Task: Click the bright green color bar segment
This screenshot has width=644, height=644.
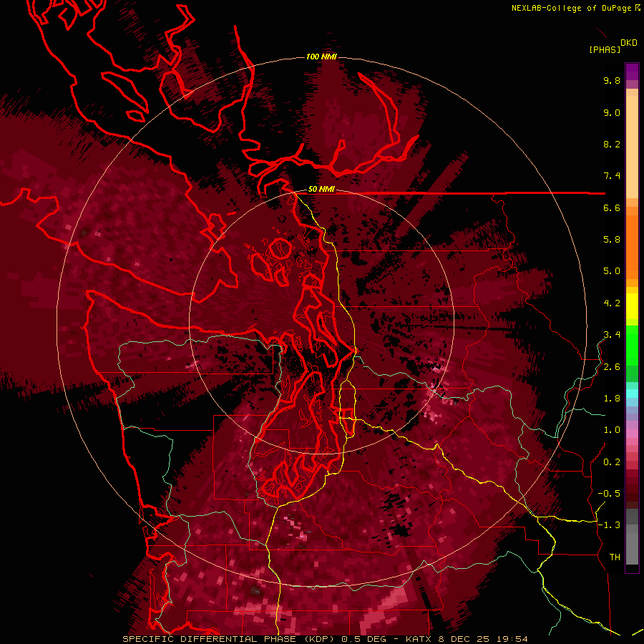Action: point(632,345)
